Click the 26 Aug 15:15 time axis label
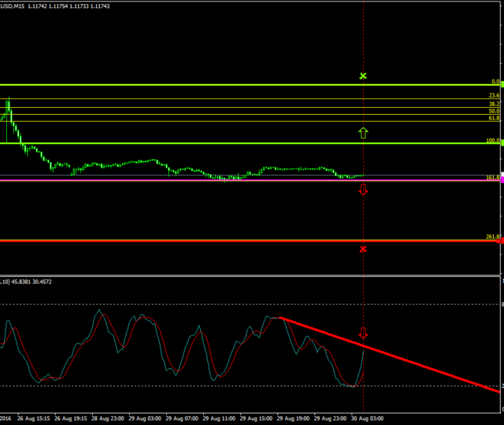Image resolution: width=504 pixels, height=425 pixels. click(34, 419)
